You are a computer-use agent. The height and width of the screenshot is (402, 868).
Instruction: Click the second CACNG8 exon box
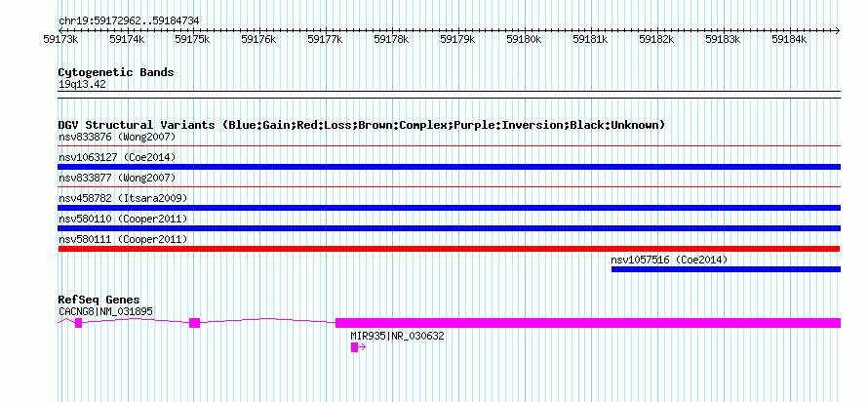(x=194, y=323)
